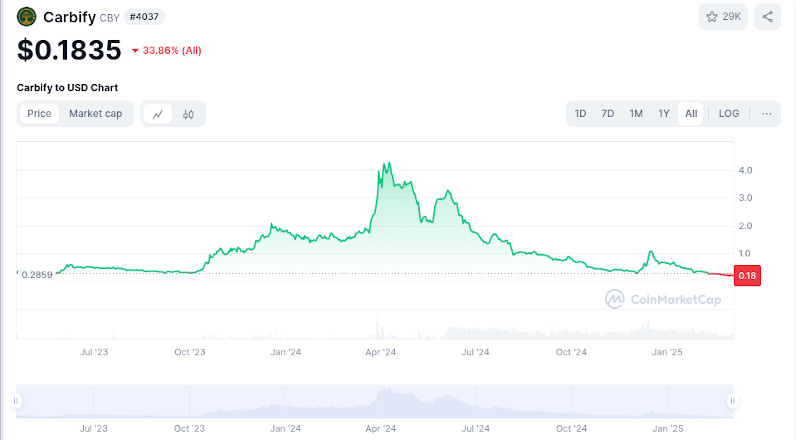800x440 pixels.
Task: Click the red 0.18 current price label
Action: coord(747,276)
